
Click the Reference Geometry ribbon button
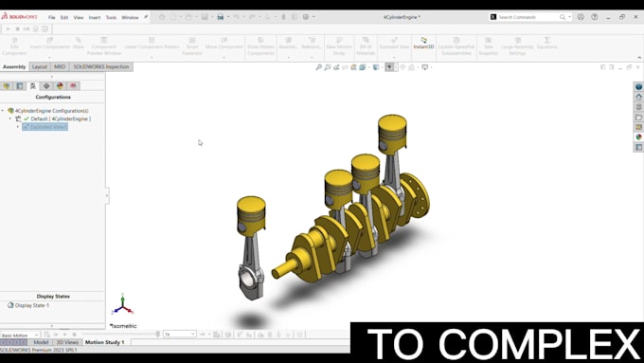[x=312, y=44]
